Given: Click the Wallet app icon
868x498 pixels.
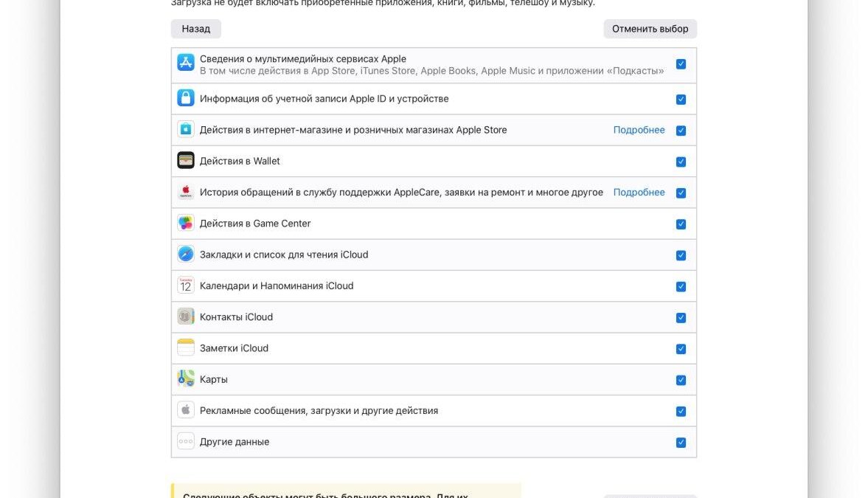Looking at the screenshot, I should (185, 160).
